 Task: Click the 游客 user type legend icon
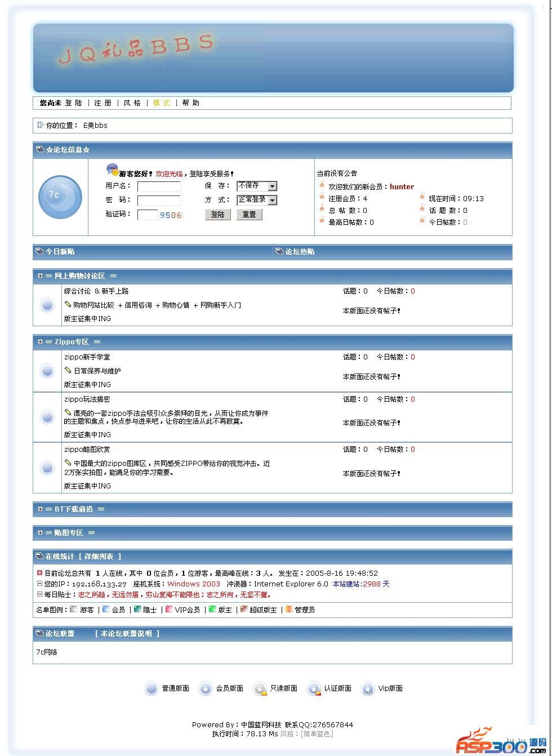(x=73, y=609)
